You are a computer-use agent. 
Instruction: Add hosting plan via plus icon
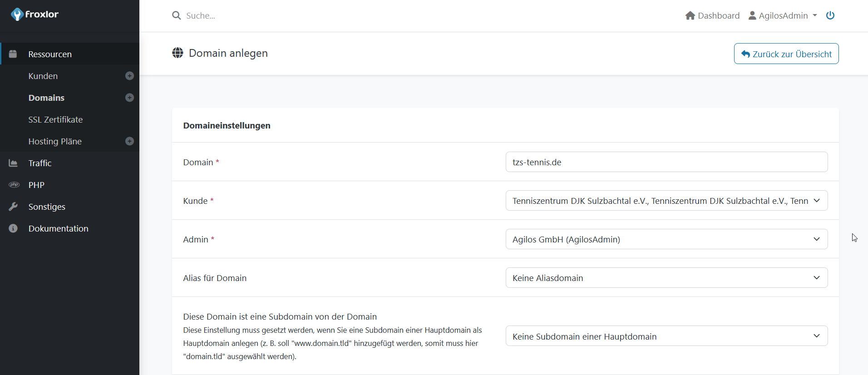(x=129, y=141)
